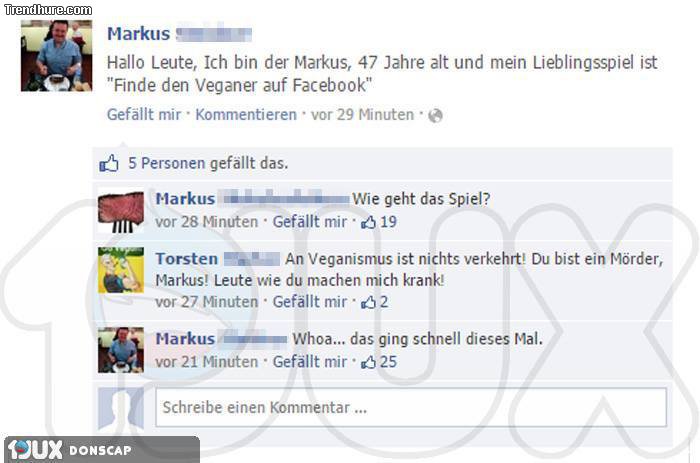
Task: Focus the 'Schreibe einen Kommentar' field
Action: click(x=411, y=408)
